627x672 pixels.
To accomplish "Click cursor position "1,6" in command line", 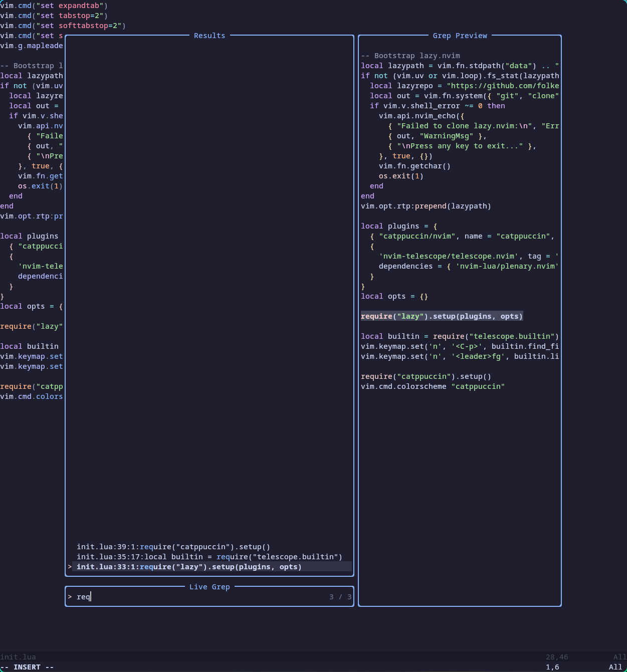I will point(552,667).
